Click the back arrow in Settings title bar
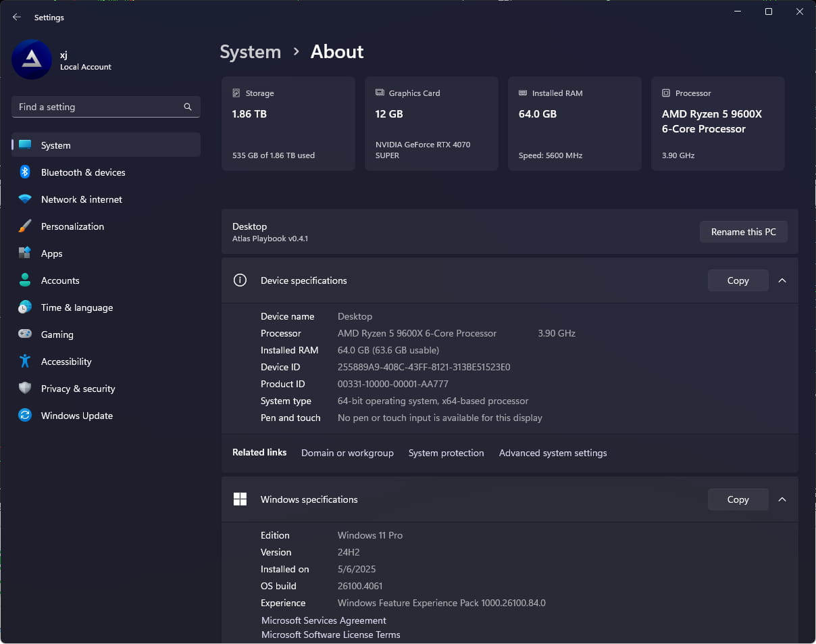The height and width of the screenshot is (644, 816). [17, 17]
